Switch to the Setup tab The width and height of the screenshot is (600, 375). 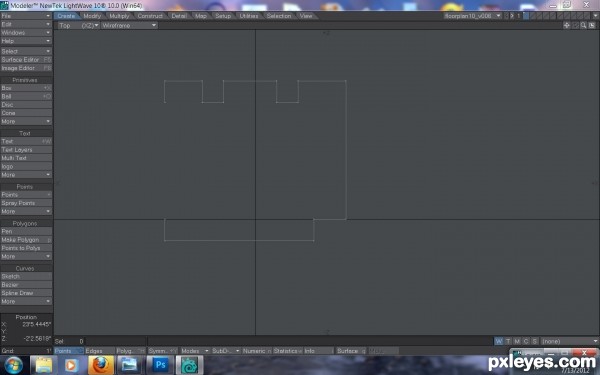click(x=223, y=16)
